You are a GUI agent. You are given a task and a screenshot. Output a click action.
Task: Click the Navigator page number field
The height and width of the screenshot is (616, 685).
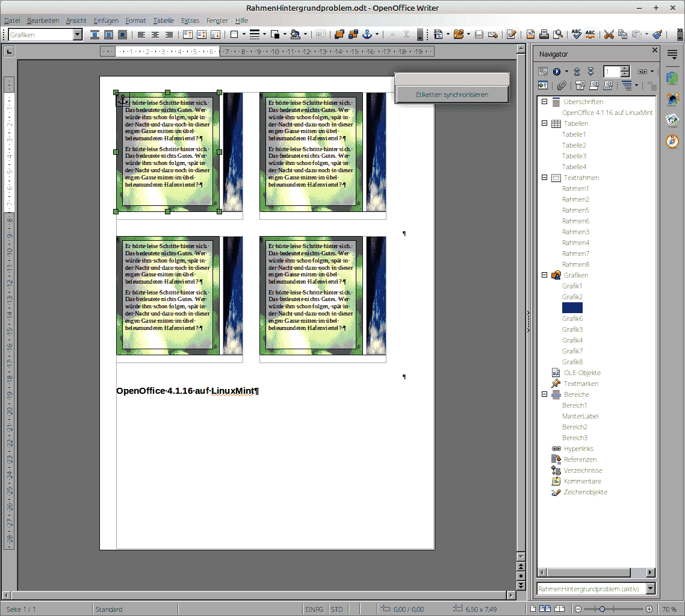[612, 71]
